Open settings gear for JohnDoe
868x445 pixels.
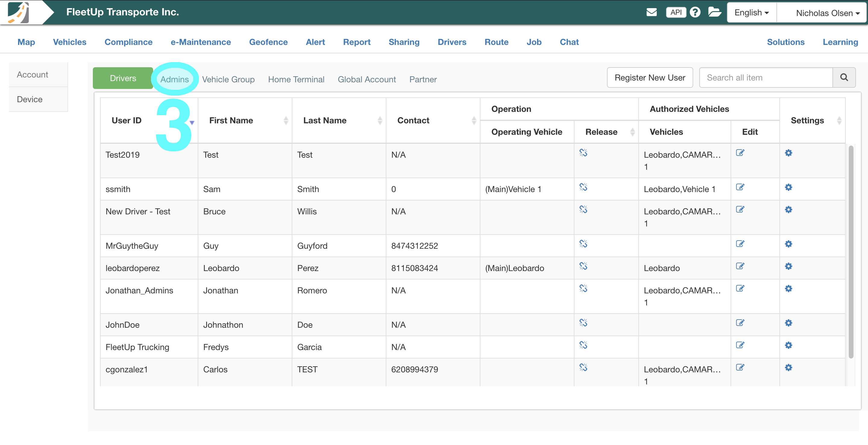tap(788, 323)
